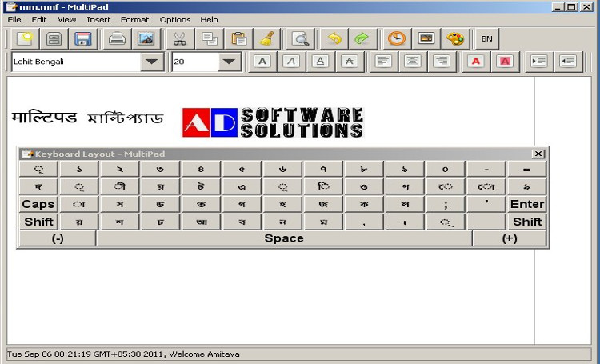
Task: Insert a picture using the image icon
Action: pyautogui.click(x=146, y=38)
